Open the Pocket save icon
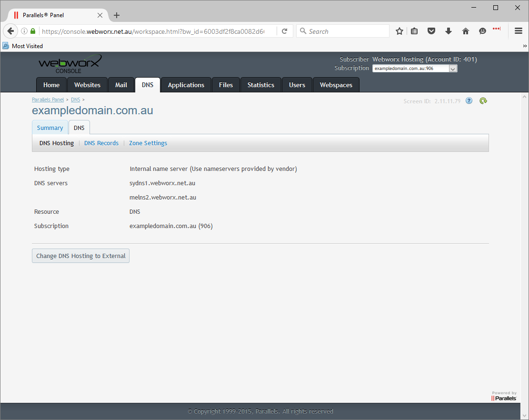Image resolution: width=529 pixels, height=420 pixels. pos(431,31)
